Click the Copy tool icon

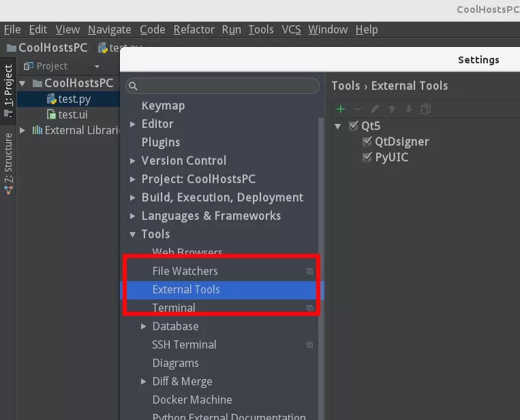tap(426, 109)
